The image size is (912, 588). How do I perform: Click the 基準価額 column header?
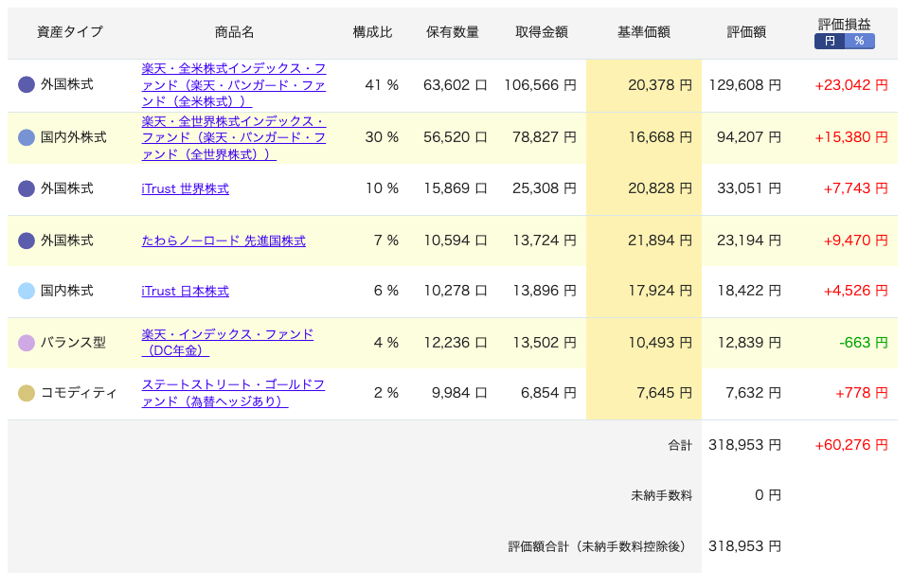pyautogui.click(x=644, y=32)
